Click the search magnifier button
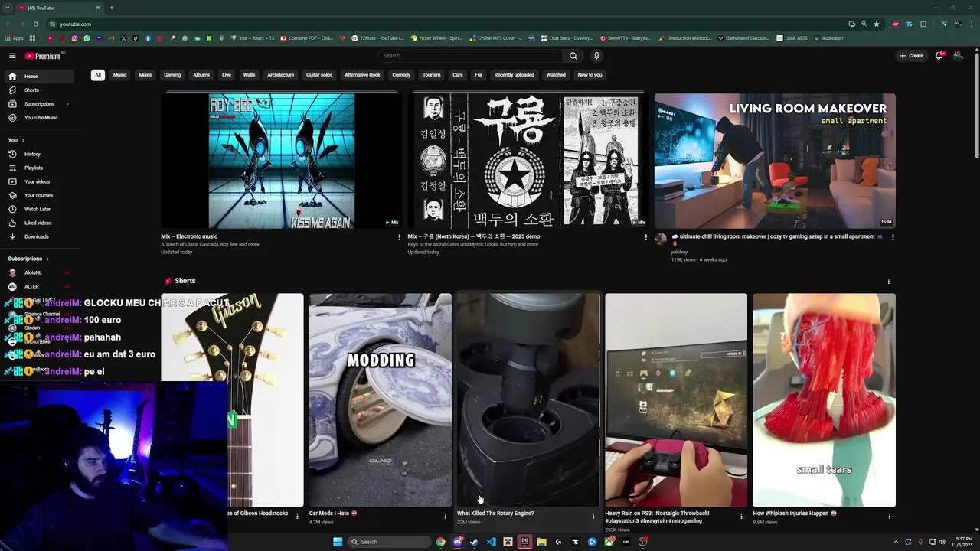 click(573, 56)
